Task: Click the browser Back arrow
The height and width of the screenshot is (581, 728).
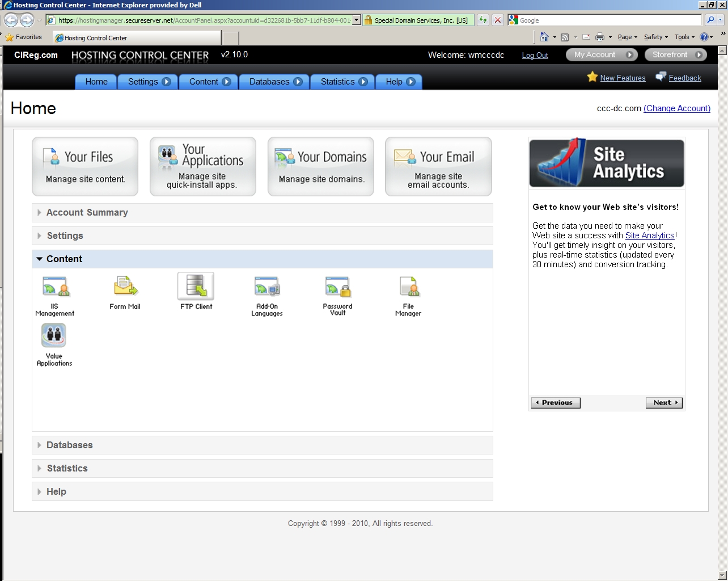Action: tap(11, 20)
